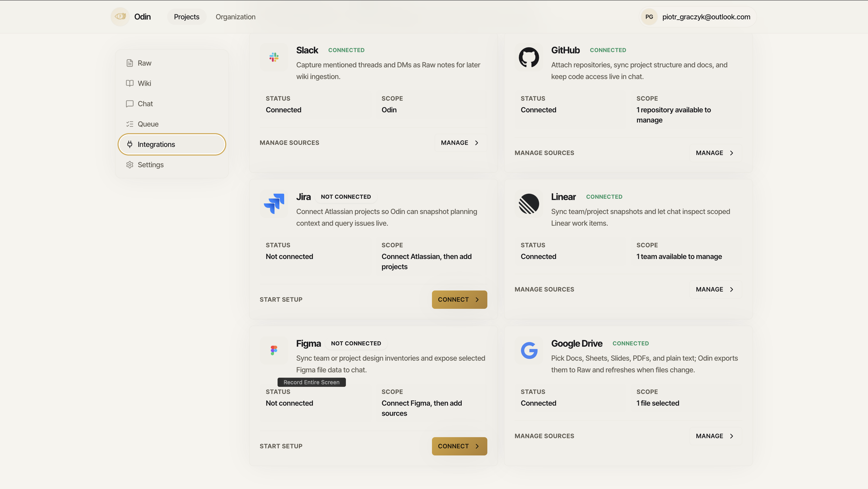This screenshot has height=489, width=868.
Task: Select the Integrations menu item
Action: (172, 144)
